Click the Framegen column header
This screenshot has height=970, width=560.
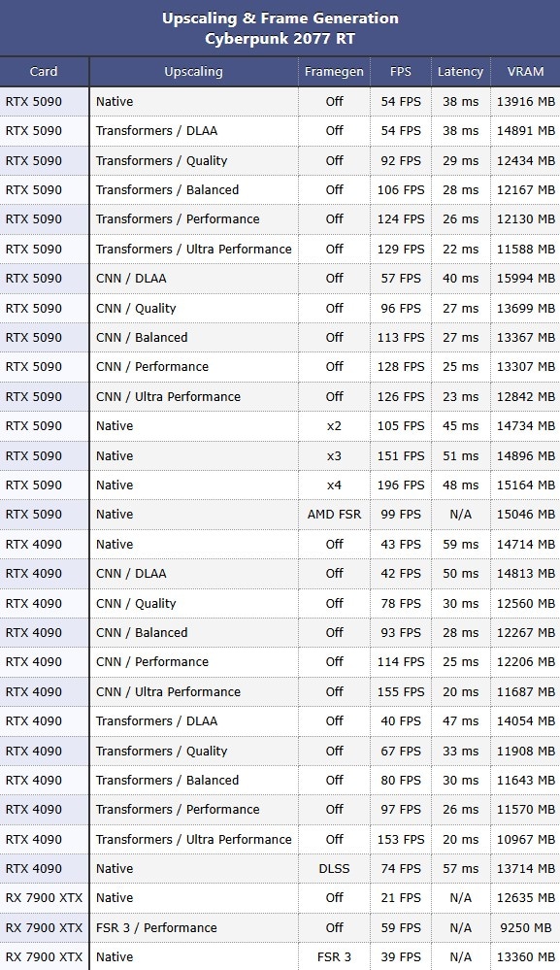[334, 72]
